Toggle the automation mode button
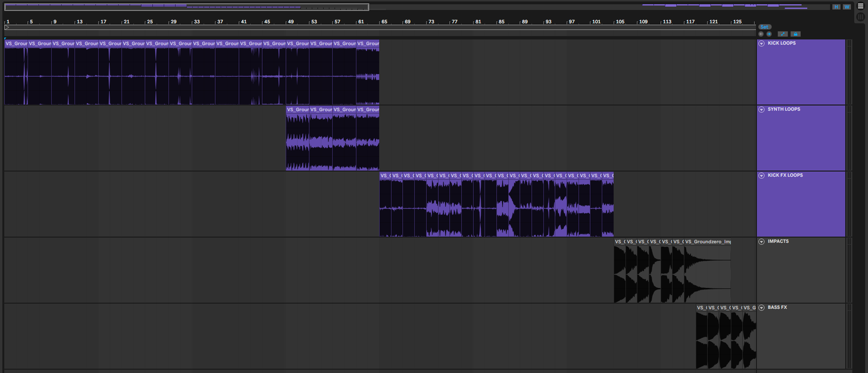Screen dimensions: 868x373 point(782,34)
